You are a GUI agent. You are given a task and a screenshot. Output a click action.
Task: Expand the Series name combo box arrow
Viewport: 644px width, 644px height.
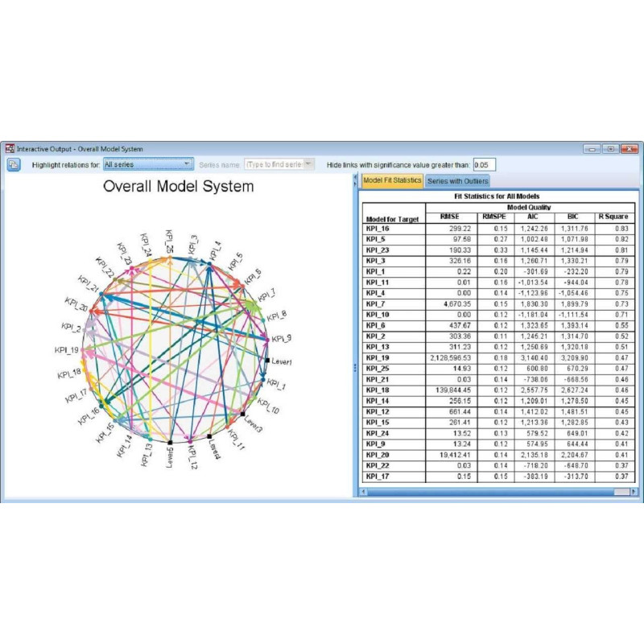pyautogui.click(x=308, y=164)
